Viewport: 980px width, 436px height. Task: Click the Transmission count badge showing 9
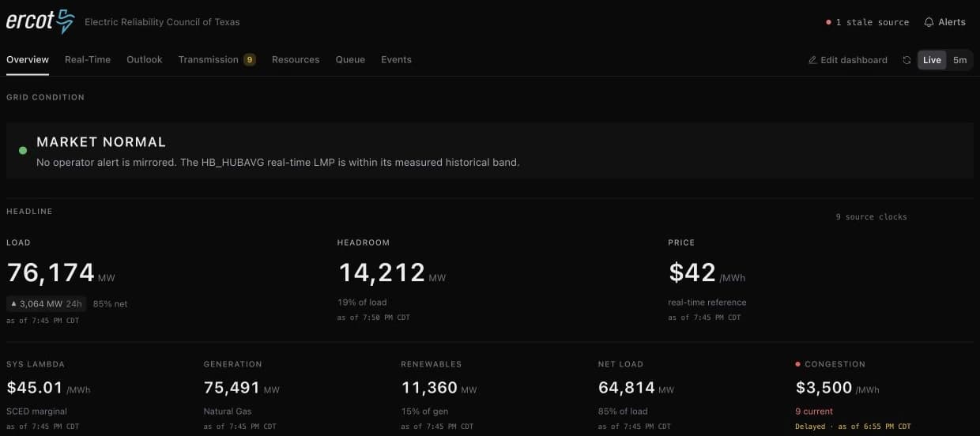pyautogui.click(x=249, y=59)
